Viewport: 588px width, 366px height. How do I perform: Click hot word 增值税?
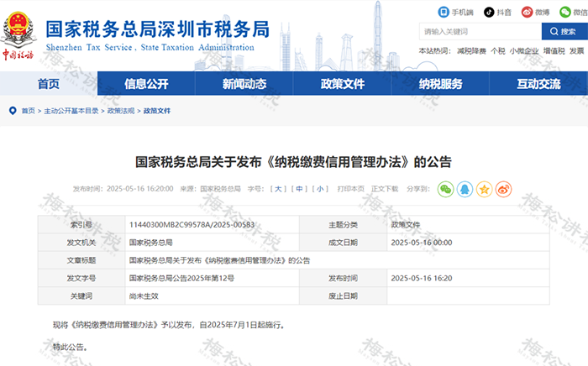tap(554, 51)
